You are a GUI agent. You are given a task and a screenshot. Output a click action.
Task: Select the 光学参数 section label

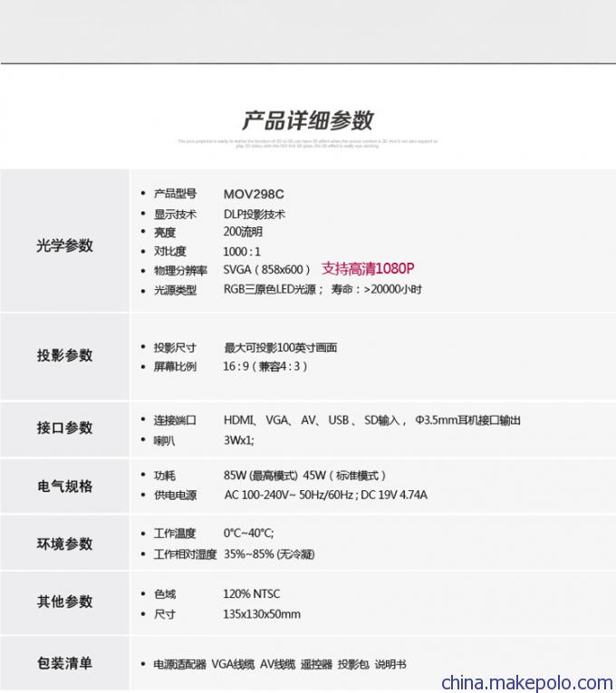(x=64, y=245)
